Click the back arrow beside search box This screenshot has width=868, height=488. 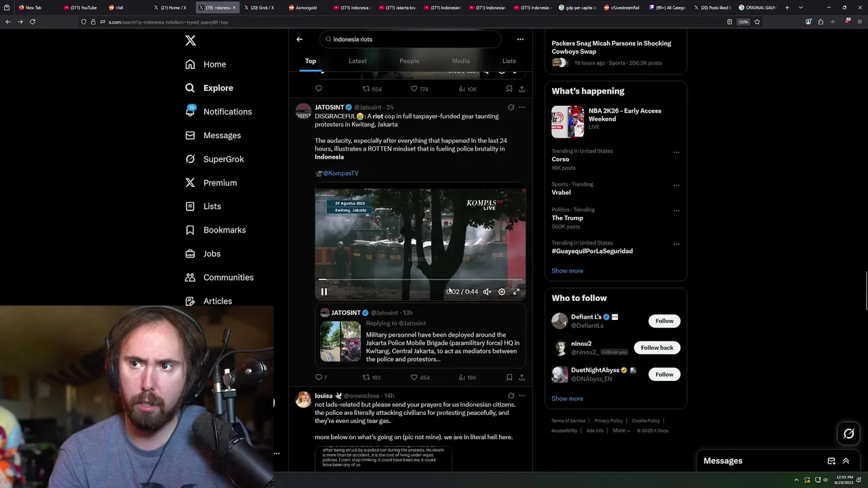pos(299,39)
